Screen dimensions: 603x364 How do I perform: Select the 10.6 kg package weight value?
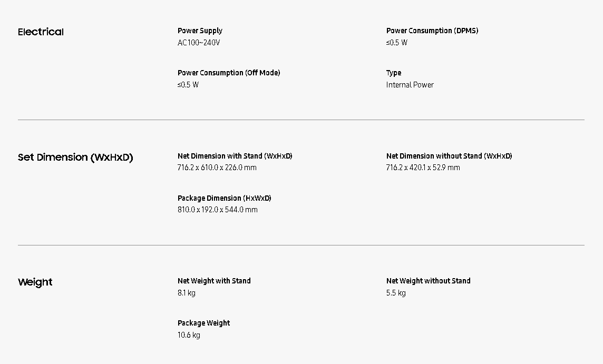[x=189, y=335]
